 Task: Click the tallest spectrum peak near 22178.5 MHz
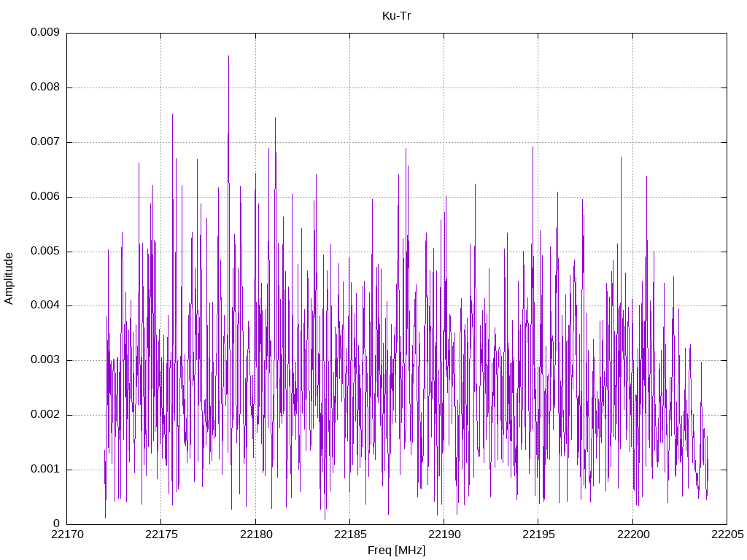point(228,56)
